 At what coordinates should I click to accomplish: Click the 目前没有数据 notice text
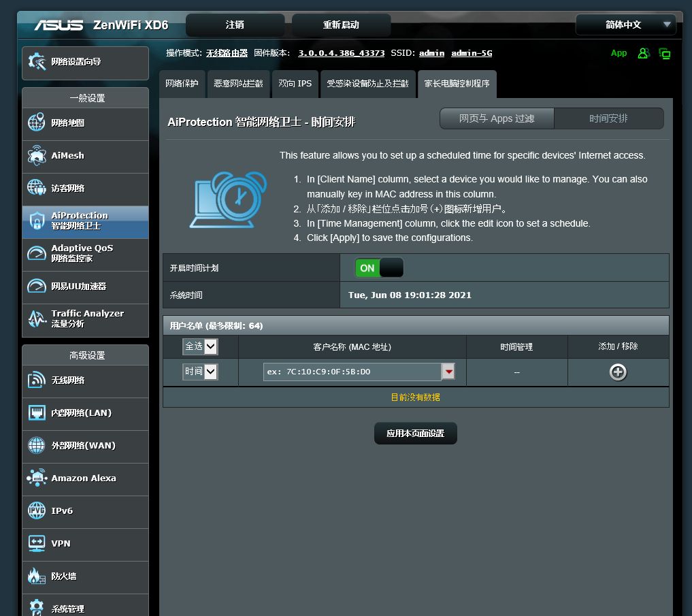[415, 398]
